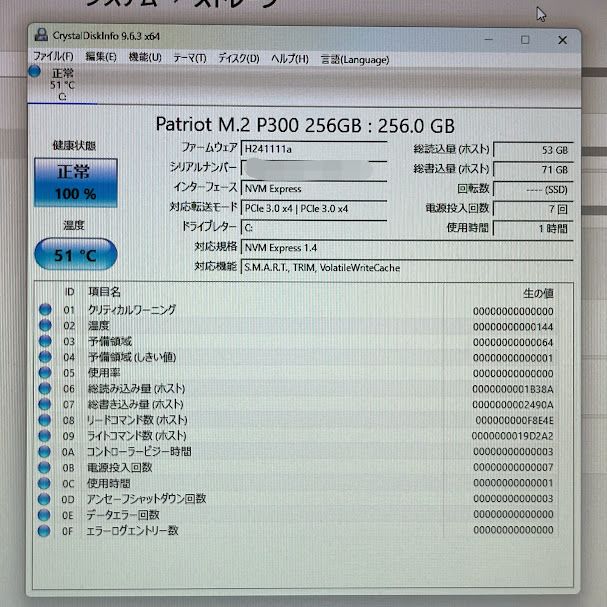Select the raw value 000000002490A
Image resolution: width=607 pixels, height=607 pixels.
coord(513,405)
